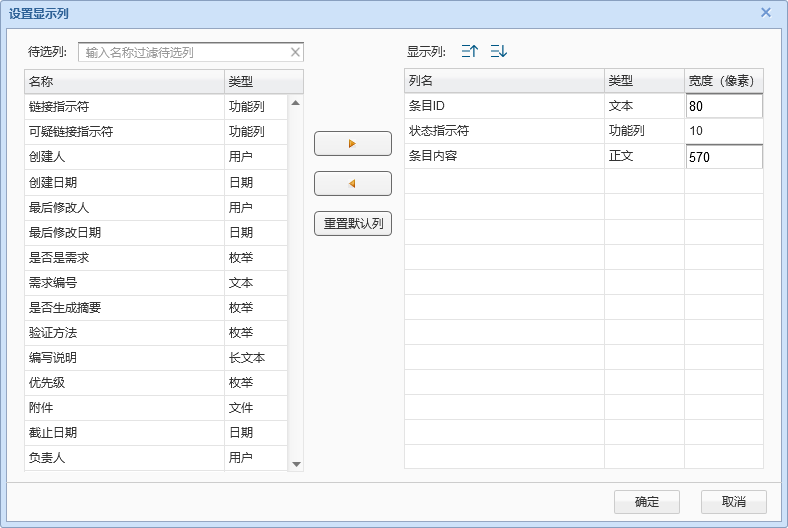The width and height of the screenshot is (788, 528).
Task: Select the 验证方法 candidate row
Action: (125, 332)
